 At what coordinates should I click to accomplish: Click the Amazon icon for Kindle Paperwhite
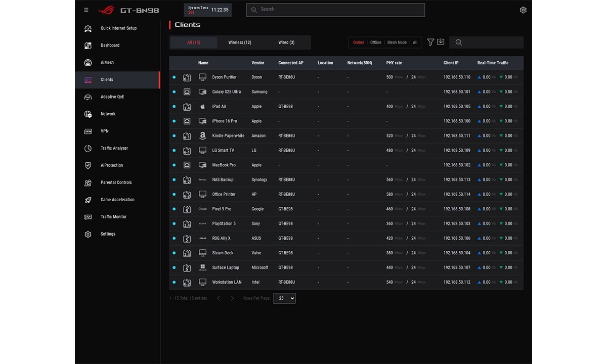coord(202,136)
